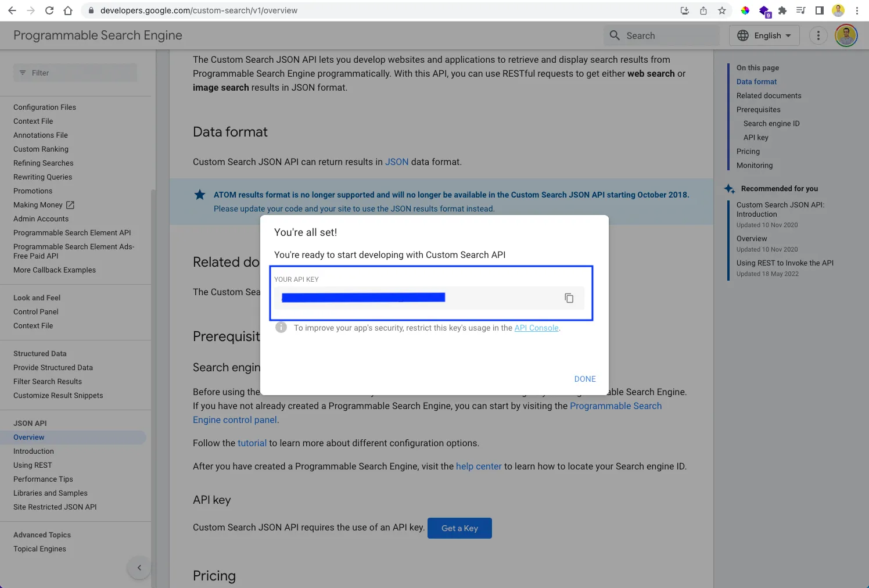Viewport: 869px width, 588px height.
Task: Open Control Panel under Look and Feel
Action: pyautogui.click(x=36, y=312)
